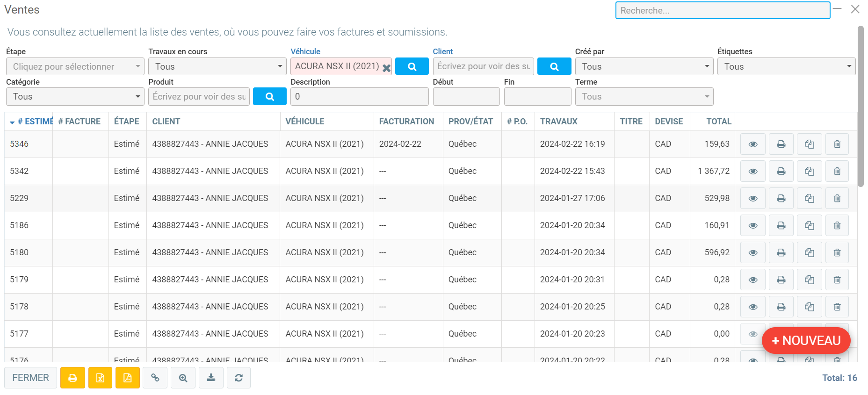Sort by the TOTAL column header

(x=718, y=122)
